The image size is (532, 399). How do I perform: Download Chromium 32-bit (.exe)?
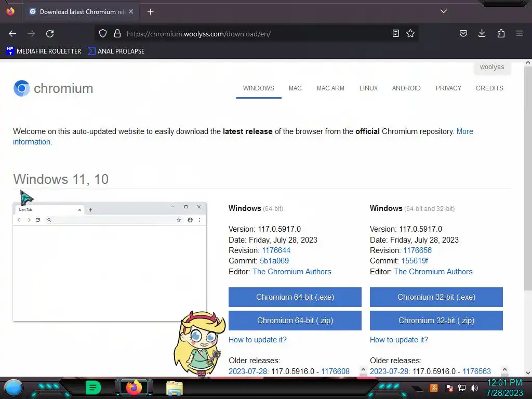click(x=436, y=297)
